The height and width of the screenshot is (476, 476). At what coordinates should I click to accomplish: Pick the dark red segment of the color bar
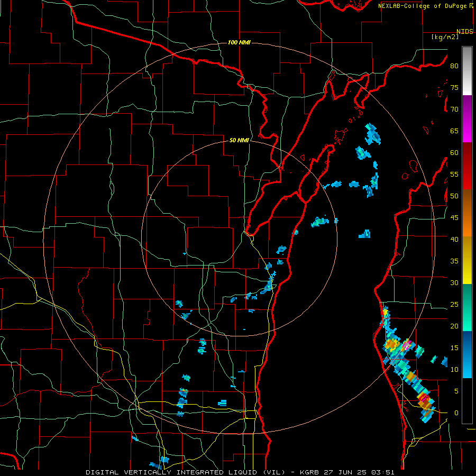pos(467,167)
